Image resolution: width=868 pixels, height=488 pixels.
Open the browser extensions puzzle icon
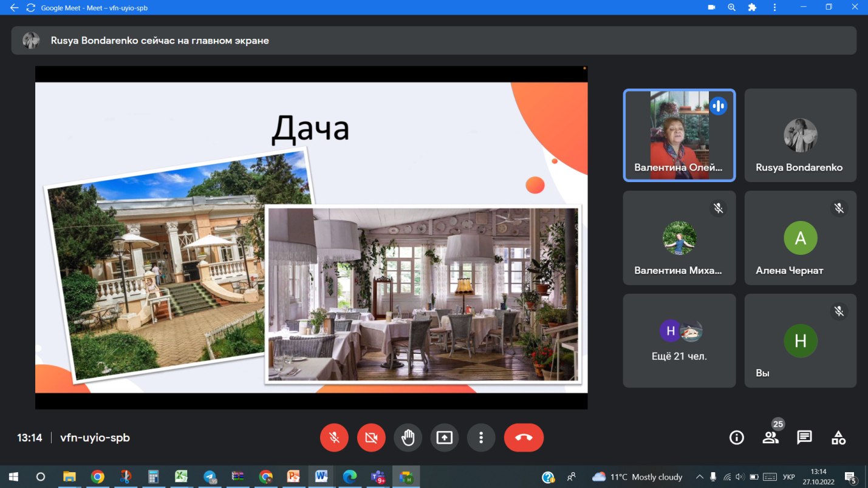(x=752, y=8)
